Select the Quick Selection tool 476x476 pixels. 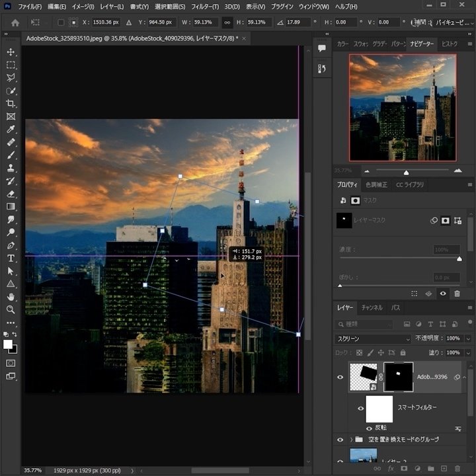[11, 91]
